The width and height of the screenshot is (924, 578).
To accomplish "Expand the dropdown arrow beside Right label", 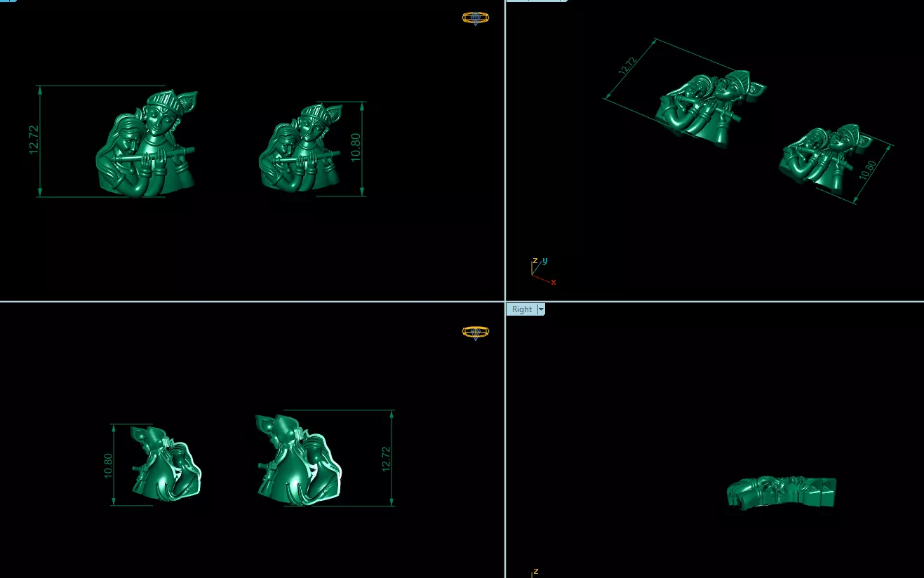I will pos(541,309).
